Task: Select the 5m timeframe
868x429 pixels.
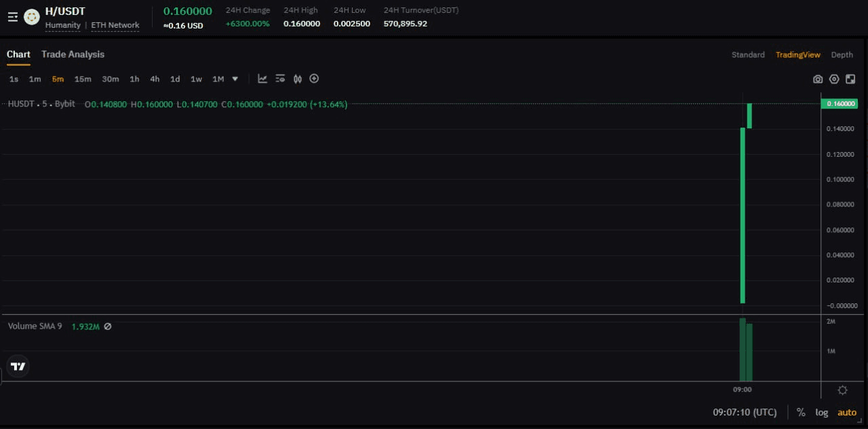Action: click(x=58, y=79)
